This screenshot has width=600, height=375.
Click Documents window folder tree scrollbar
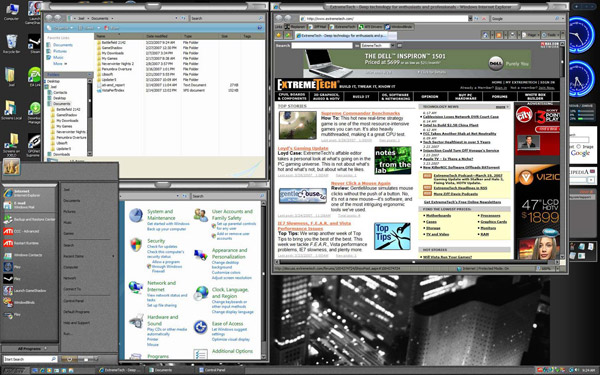90,116
